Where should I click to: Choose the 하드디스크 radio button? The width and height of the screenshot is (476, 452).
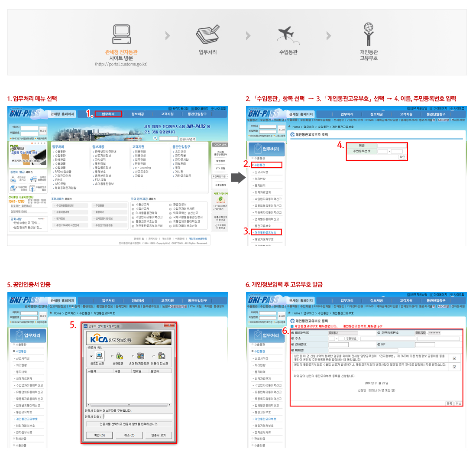coord(91,356)
